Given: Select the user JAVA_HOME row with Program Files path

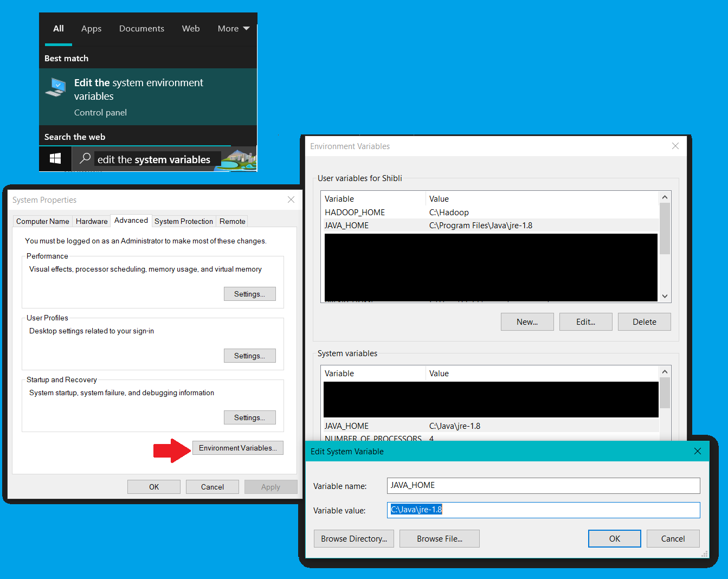Looking at the screenshot, I should [491, 226].
